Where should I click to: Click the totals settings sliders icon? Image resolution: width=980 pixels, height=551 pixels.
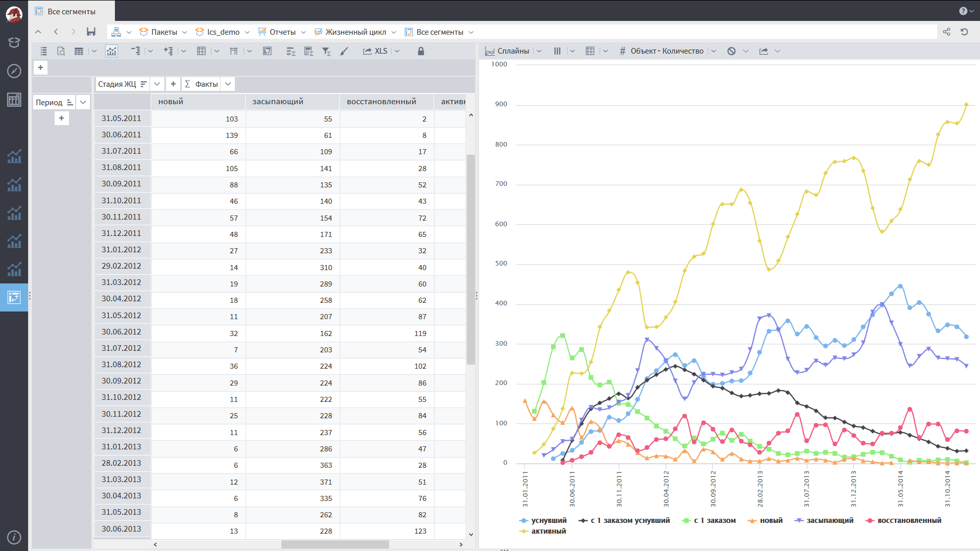click(291, 51)
